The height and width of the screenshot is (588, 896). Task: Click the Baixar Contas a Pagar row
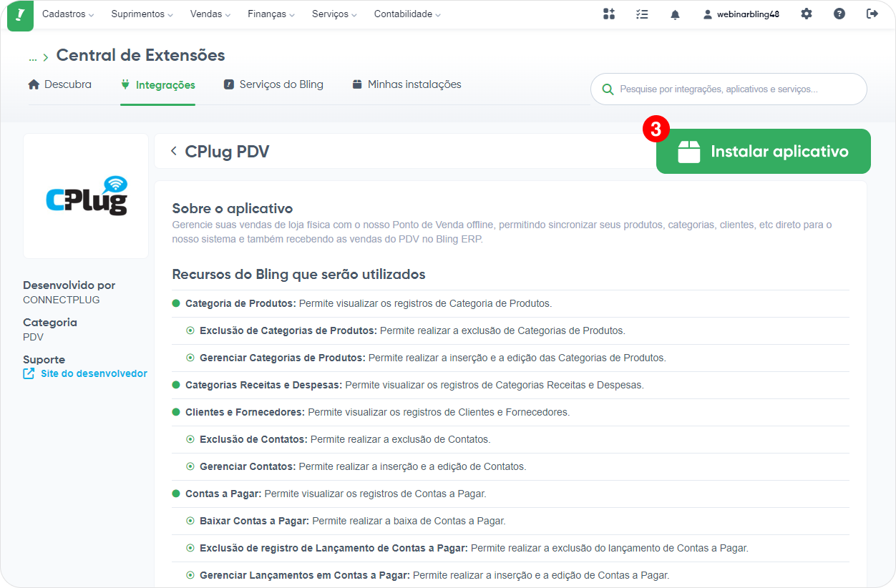tap(510, 521)
